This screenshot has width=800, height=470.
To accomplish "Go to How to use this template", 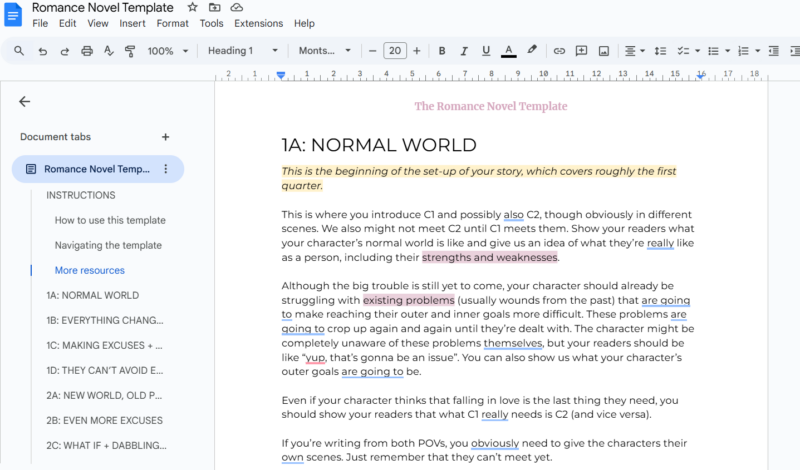I will coord(110,220).
